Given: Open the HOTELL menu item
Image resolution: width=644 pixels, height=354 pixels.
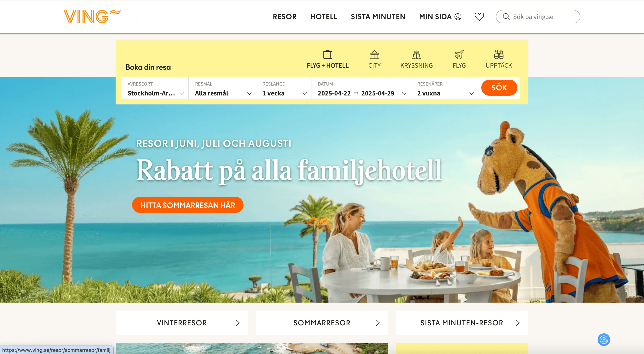Looking at the screenshot, I should [323, 17].
